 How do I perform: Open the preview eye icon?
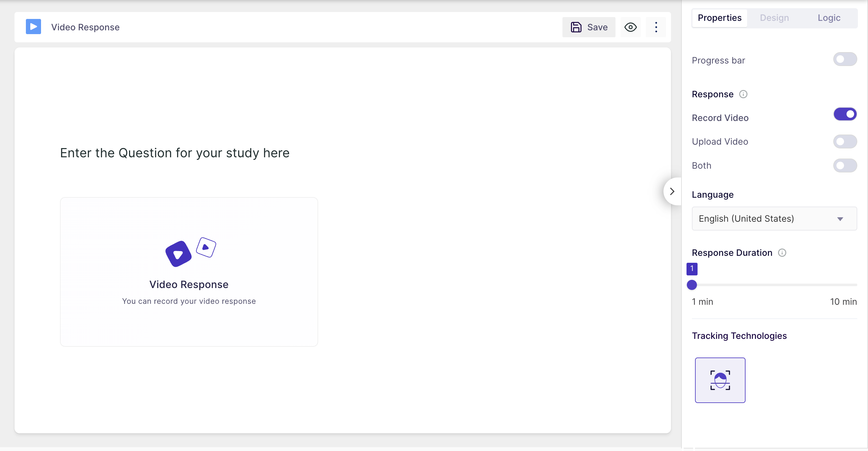[630, 27]
